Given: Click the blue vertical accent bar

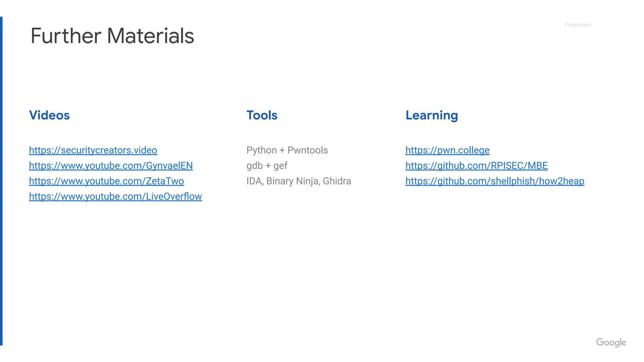Looking at the screenshot, I should (1, 181).
